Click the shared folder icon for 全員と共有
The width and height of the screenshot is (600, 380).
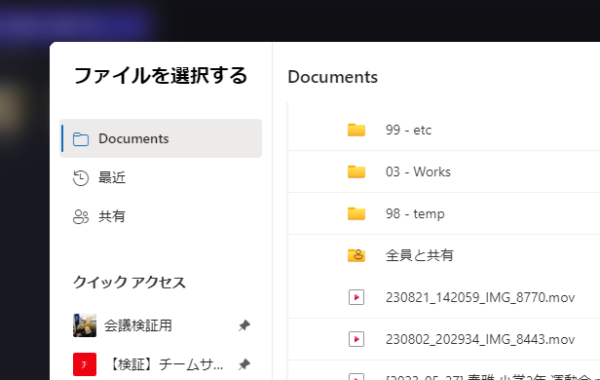coord(356,255)
